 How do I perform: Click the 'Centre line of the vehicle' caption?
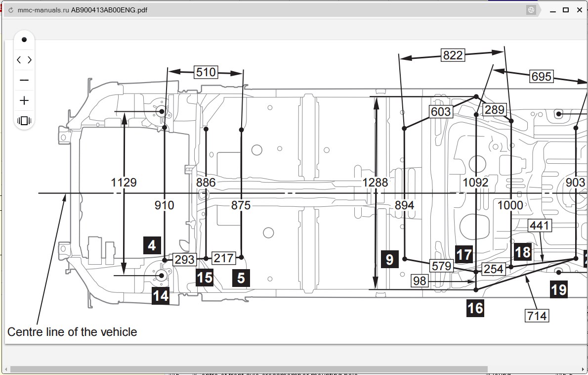coord(72,332)
